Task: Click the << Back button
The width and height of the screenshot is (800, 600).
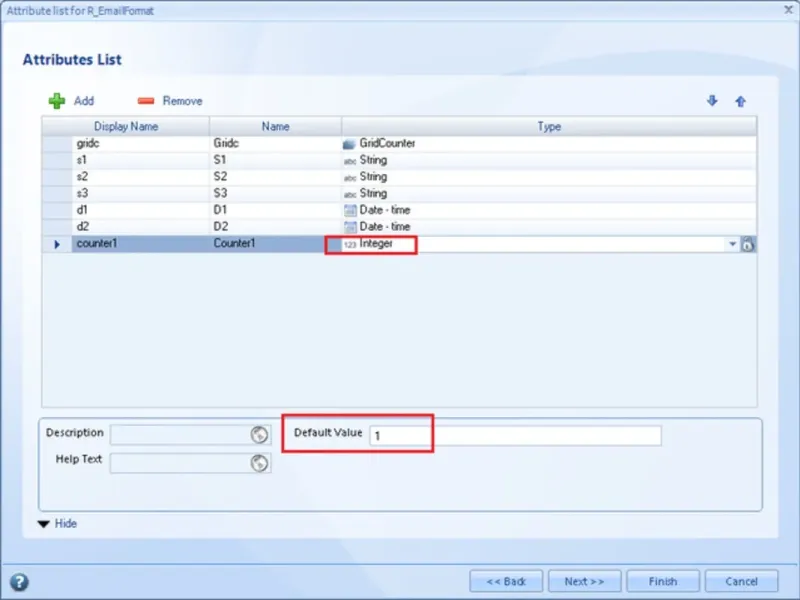Action: pyautogui.click(x=506, y=581)
